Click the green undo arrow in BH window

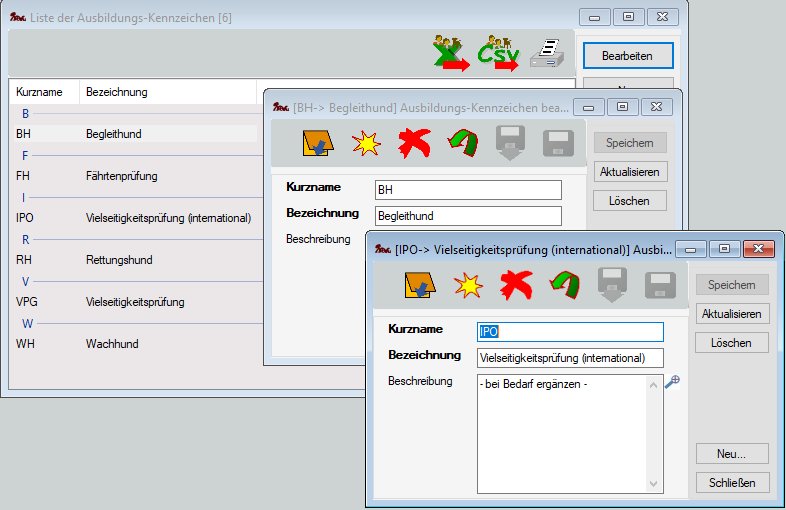click(462, 143)
